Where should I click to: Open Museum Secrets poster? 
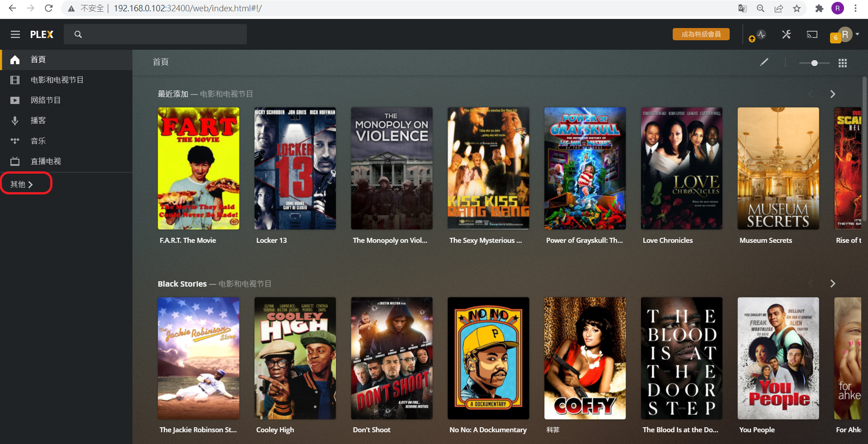point(778,168)
